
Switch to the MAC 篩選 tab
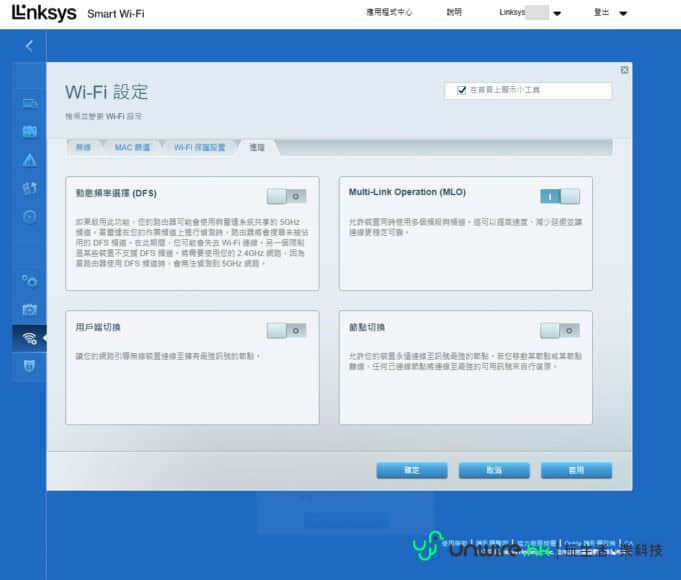[x=132, y=147]
